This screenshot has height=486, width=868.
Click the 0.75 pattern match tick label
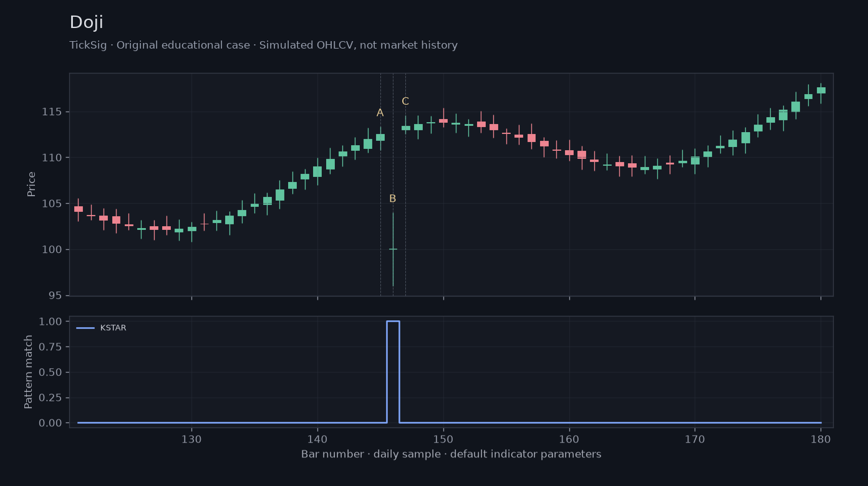coord(51,347)
